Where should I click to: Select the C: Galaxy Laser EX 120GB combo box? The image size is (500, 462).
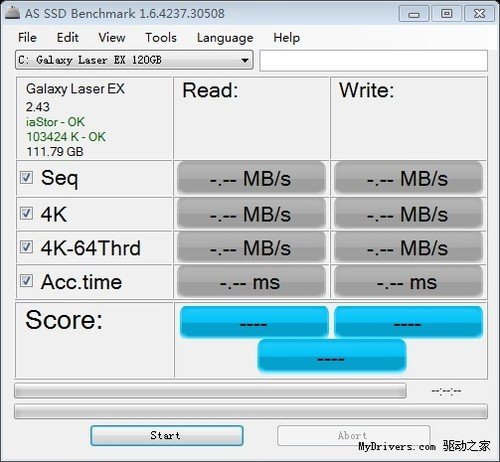click(134, 60)
